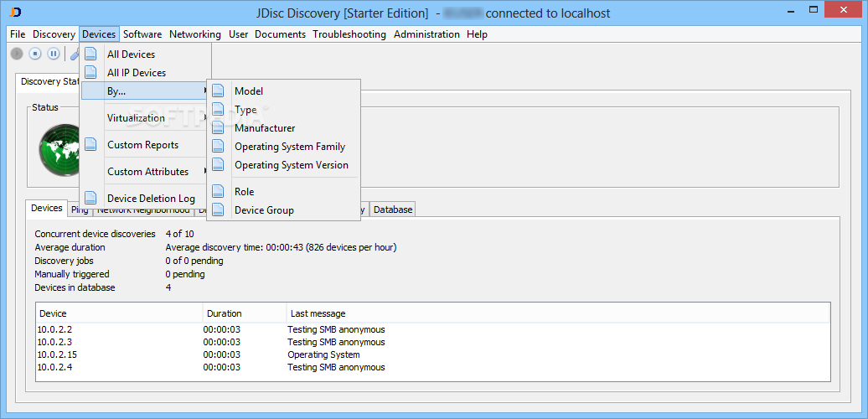Close the open Devices menu
This screenshot has height=419, width=868.
[99, 34]
